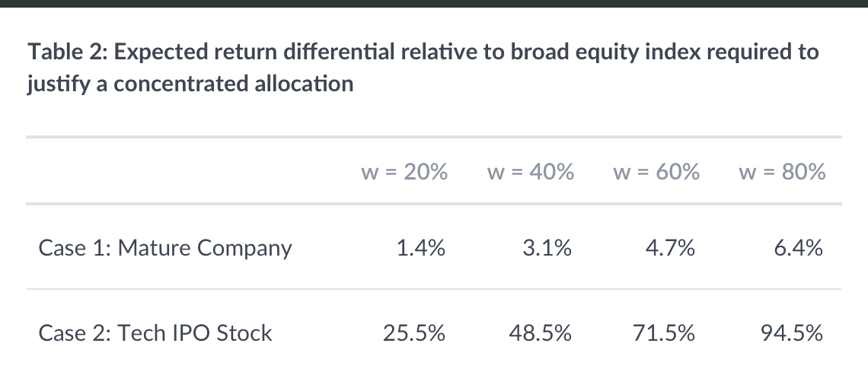This screenshot has height=391, width=868.
Task: Select the 94.5% cell in Case 2 row
Action: [793, 332]
